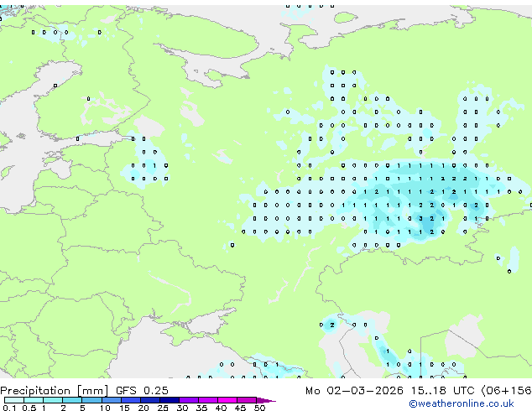Click the '10' legend scale label
Image resolution: width=532 pixels, height=411 pixels.
coord(105,408)
